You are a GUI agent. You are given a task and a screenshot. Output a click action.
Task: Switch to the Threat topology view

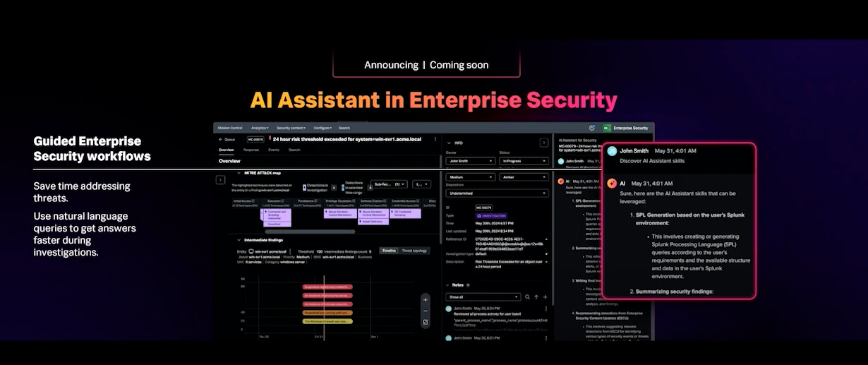point(414,251)
